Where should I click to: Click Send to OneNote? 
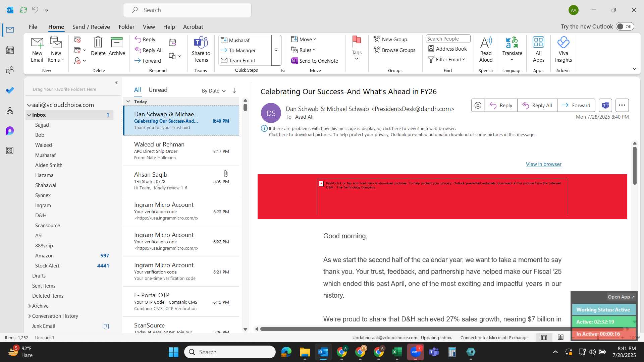click(x=315, y=61)
